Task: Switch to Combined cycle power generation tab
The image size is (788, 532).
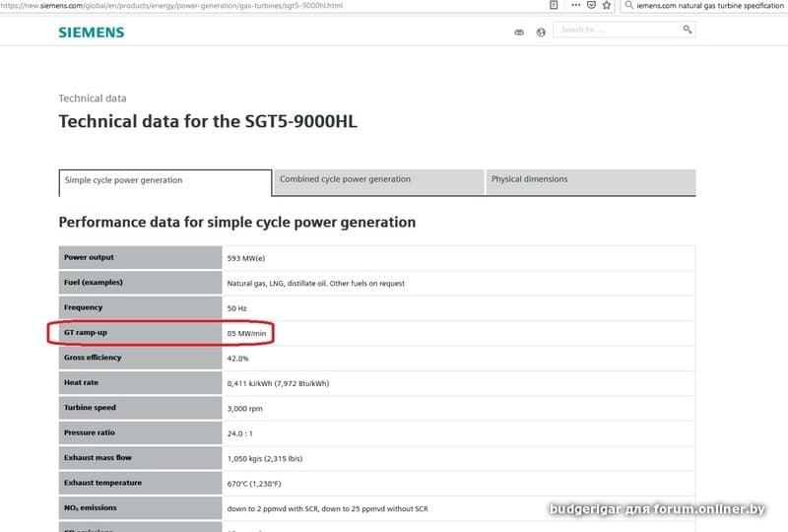Action: point(379,181)
